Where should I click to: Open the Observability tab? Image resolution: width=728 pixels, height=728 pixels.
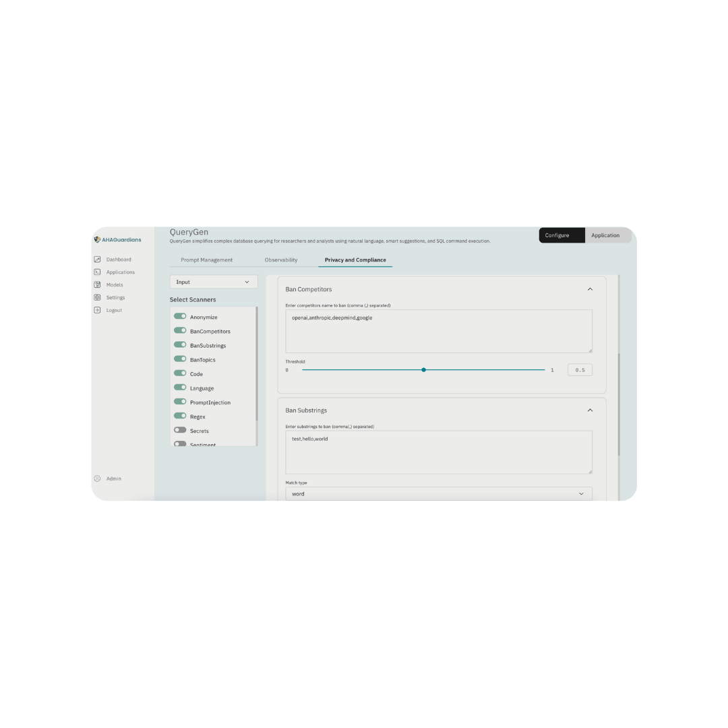point(280,260)
